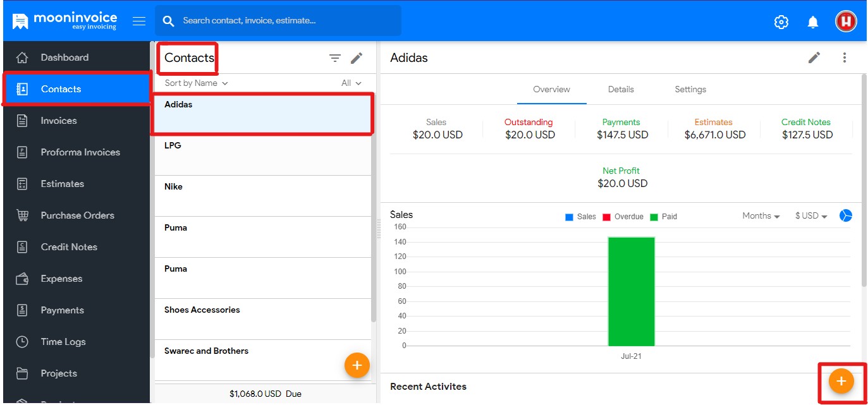Click the Purchase Orders cart icon
This screenshot has height=405, width=868.
[x=22, y=215]
